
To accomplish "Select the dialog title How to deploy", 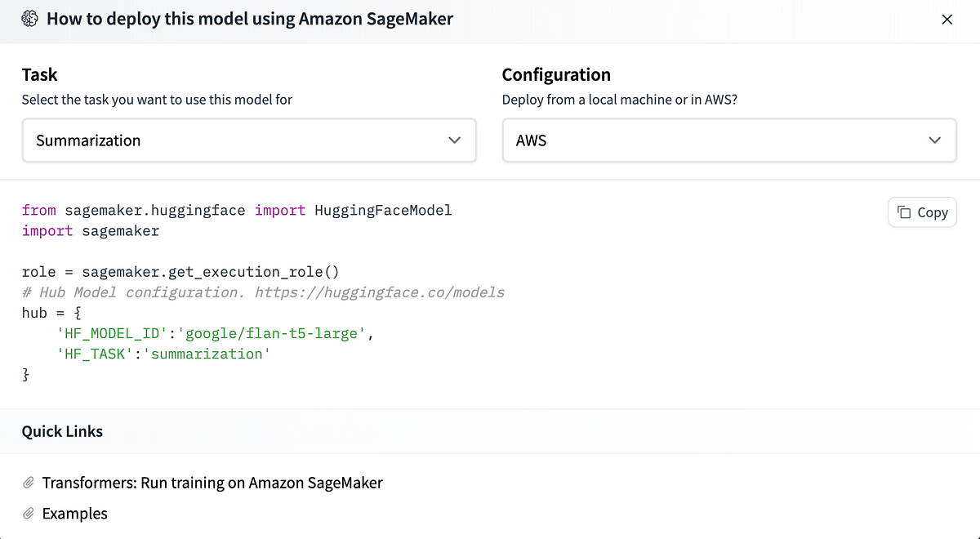I will click(x=249, y=18).
